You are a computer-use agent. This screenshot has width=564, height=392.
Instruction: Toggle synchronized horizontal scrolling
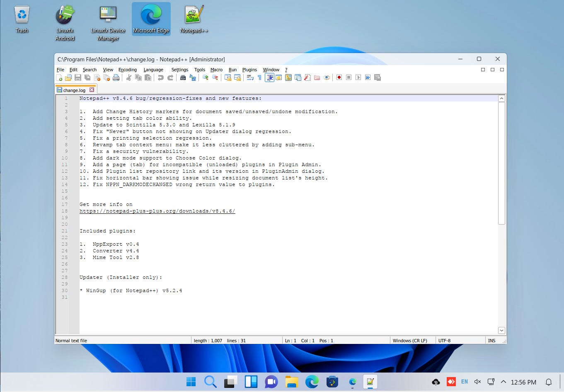pyautogui.click(x=237, y=77)
